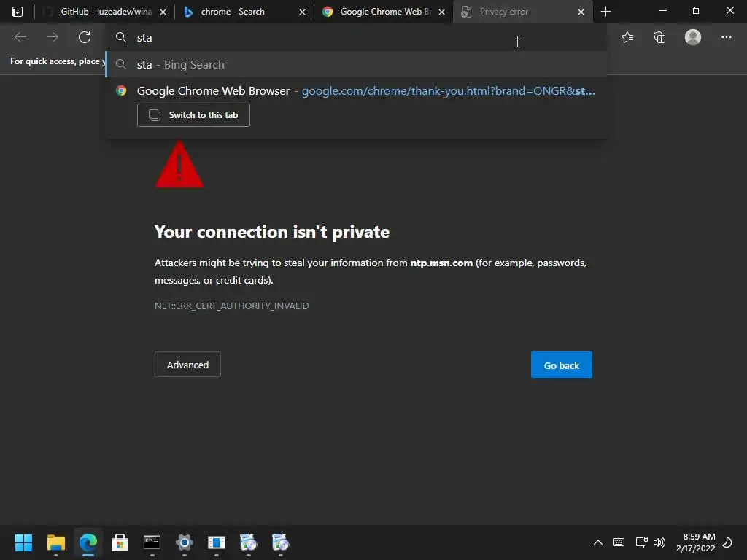Click the 'For quick access' favorites bar text
The height and width of the screenshot is (560, 747).
(x=58, y=61)
